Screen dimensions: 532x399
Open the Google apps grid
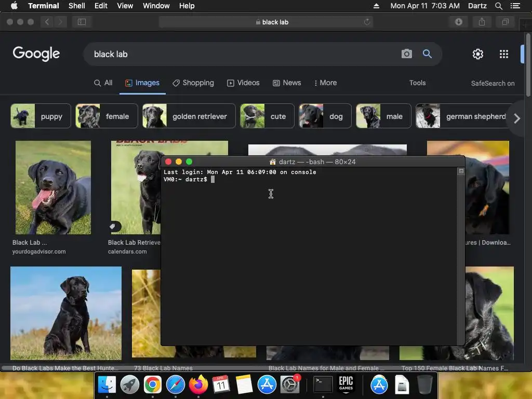[x=504, y=54]
